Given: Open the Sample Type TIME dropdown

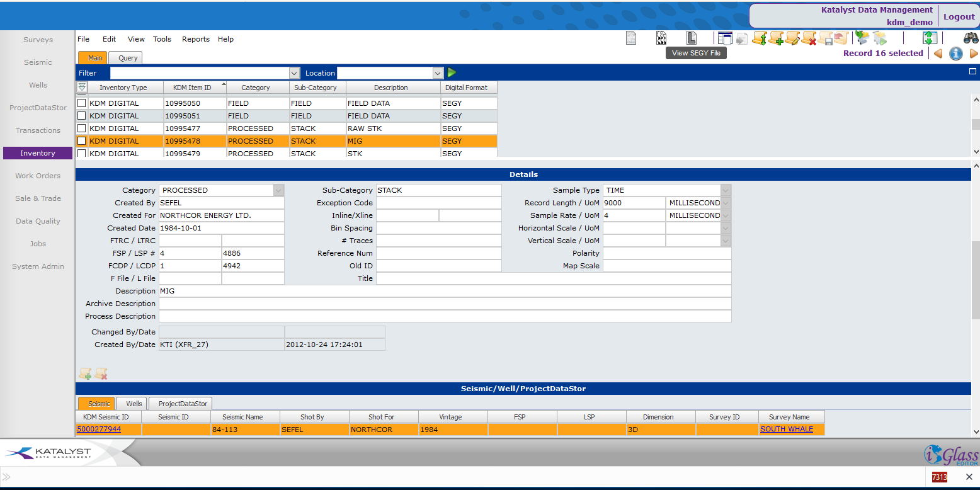Looking at the screenshot, I should tap(726, 190).
